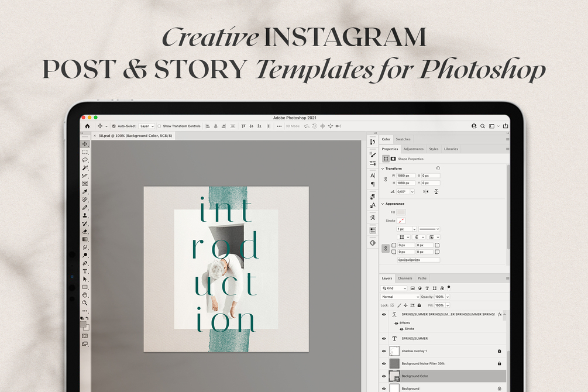Image resolution: width=588 pixels, height=392 pixels.
Task: Open the Kind filter dropdown
Action: point(394,288)
